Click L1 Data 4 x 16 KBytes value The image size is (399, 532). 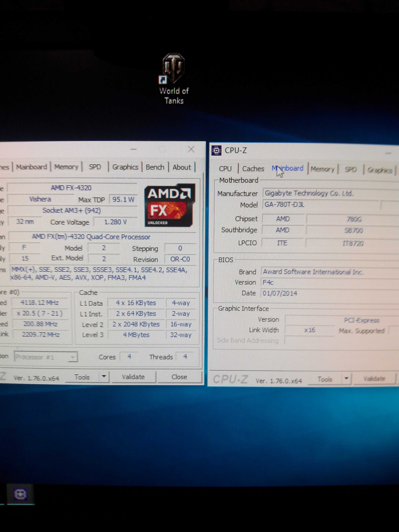coord(136,303)
